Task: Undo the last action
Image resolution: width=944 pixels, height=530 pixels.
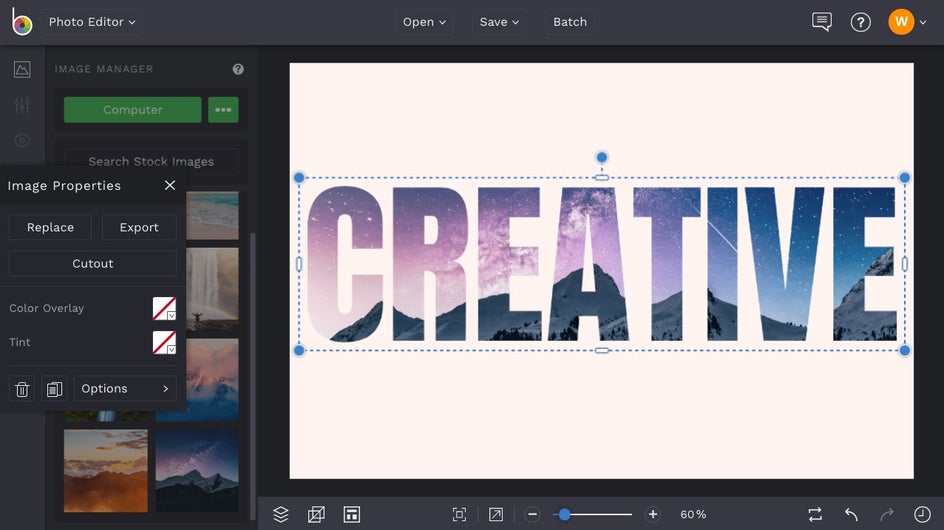Action: [x=851, y=514]
